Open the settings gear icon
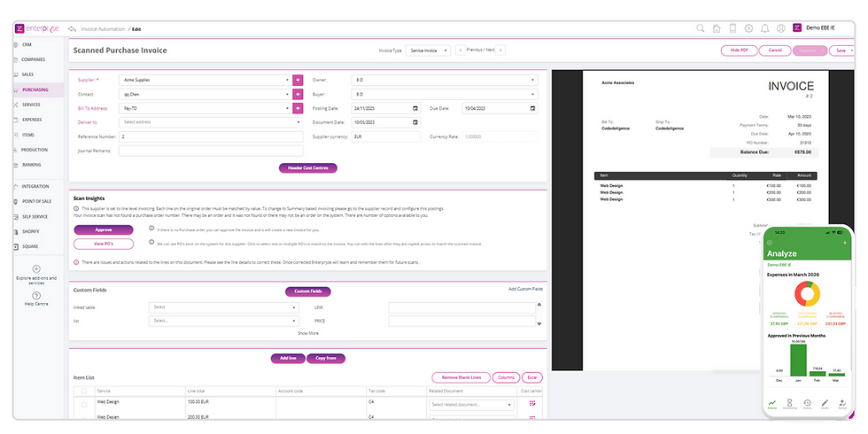This screenshot has height=434, width=868. 748,28
